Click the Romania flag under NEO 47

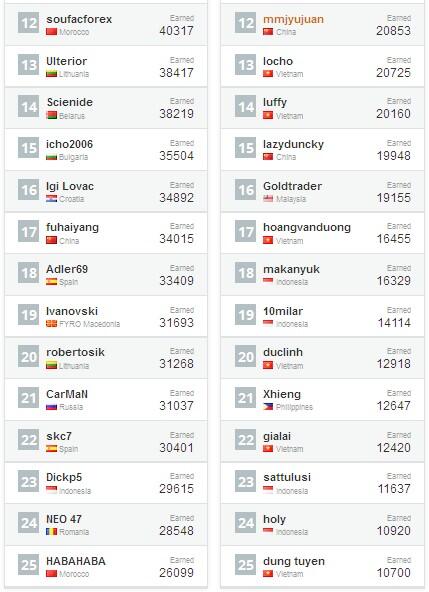51,532
